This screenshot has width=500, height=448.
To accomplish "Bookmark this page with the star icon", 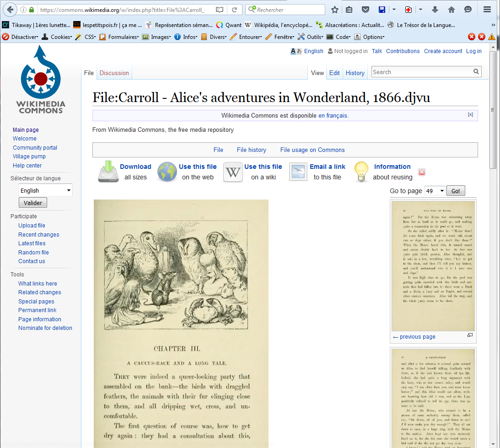I will click(x=335, y=10).
